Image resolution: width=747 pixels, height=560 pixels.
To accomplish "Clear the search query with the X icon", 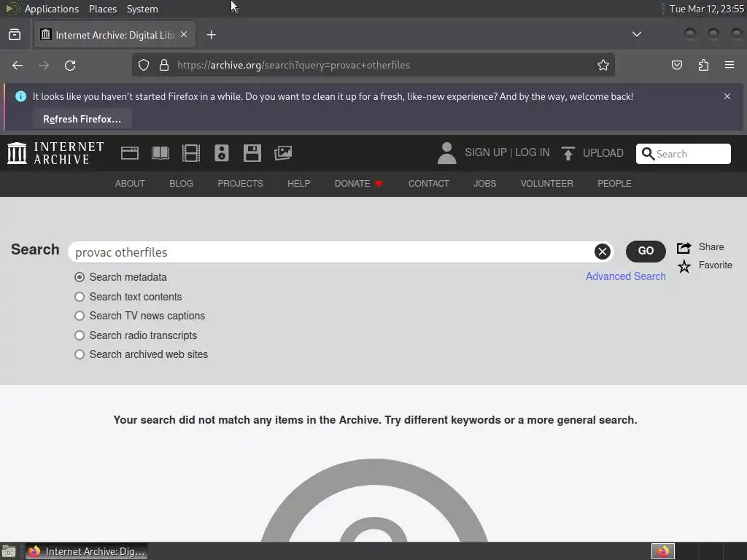I will 602,252.
